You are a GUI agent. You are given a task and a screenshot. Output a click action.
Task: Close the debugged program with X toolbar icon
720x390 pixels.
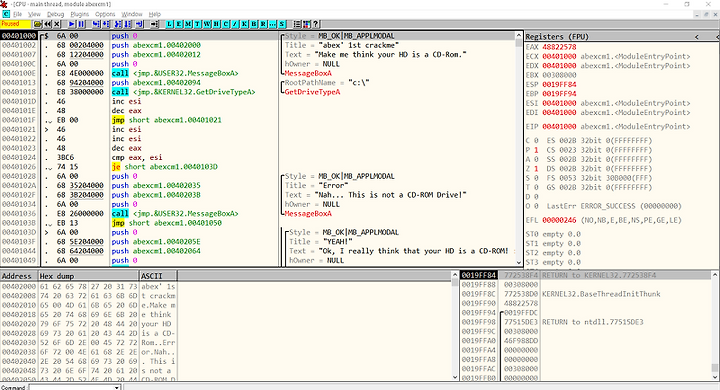(56, 24)
